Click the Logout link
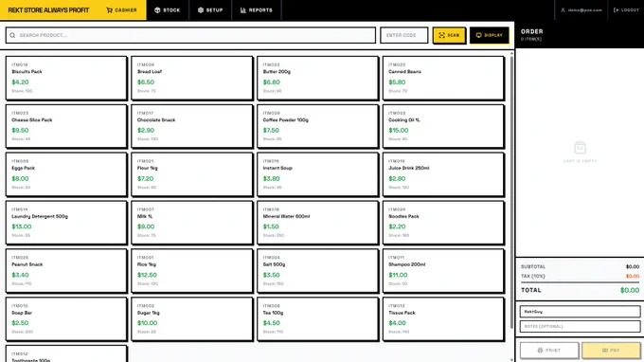 (626, 10)
